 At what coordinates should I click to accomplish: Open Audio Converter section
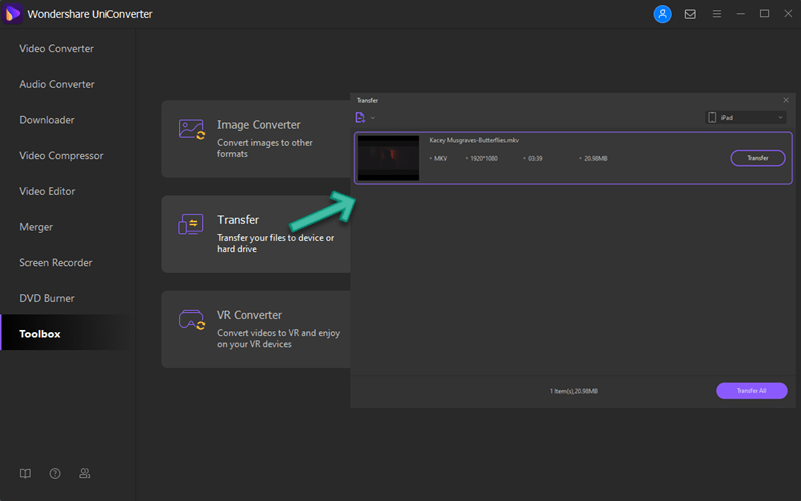point(57,84)
